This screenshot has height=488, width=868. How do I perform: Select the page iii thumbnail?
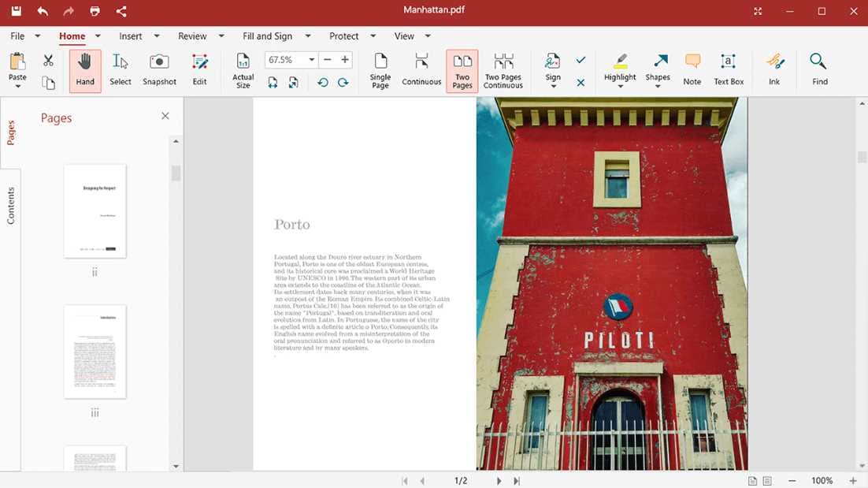tap(95, 352)
